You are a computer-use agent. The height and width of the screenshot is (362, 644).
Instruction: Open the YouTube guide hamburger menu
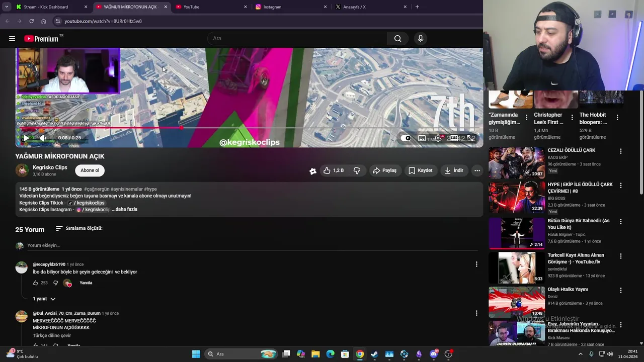(12, 39)
